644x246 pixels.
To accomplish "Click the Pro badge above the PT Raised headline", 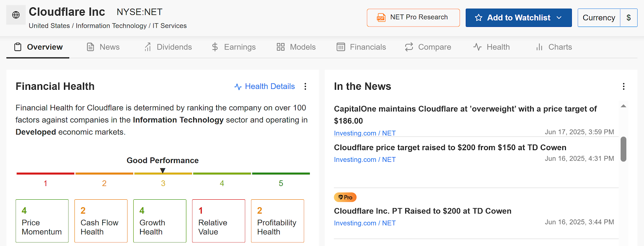I will point(345,197).
